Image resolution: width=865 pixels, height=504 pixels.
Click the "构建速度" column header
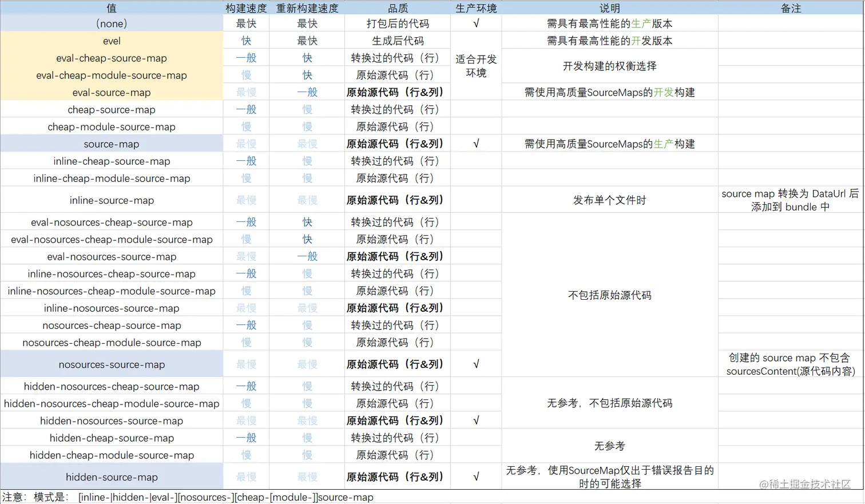(x=245, y=7)
